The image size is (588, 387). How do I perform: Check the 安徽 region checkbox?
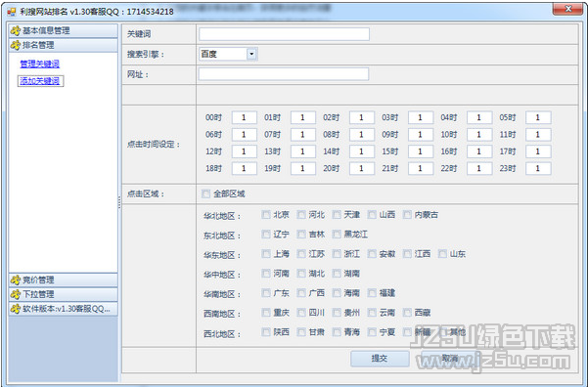tap(372, 254)
